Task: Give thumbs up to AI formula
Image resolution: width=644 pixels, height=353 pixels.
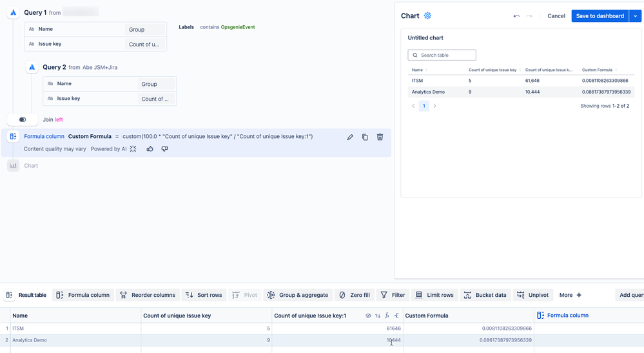Action: tap(150, 149)
